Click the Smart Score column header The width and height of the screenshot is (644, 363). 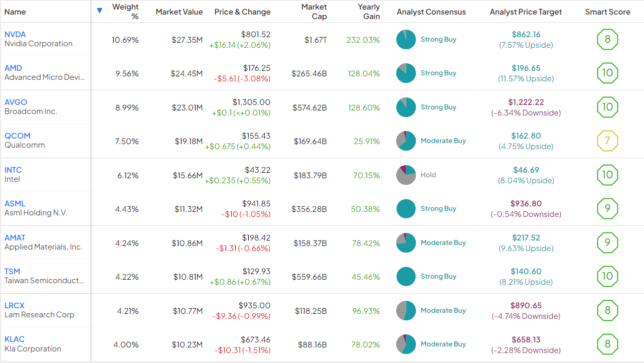pos(607,12)
